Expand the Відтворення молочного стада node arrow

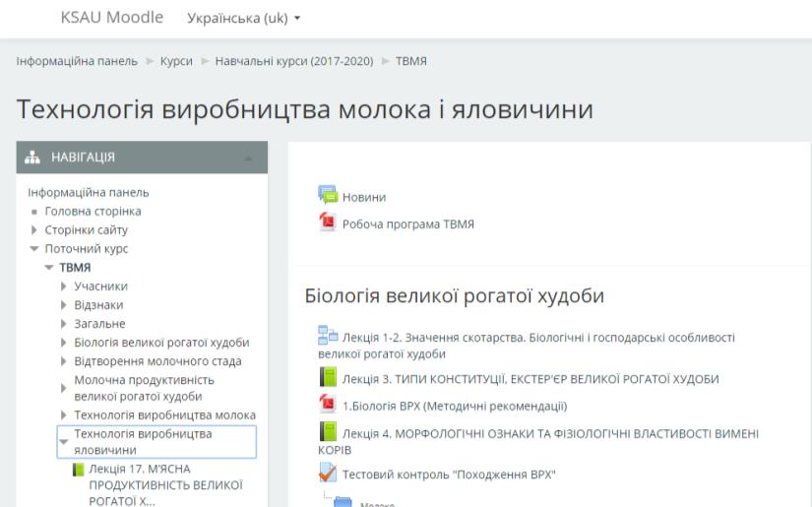click(63, 361)
